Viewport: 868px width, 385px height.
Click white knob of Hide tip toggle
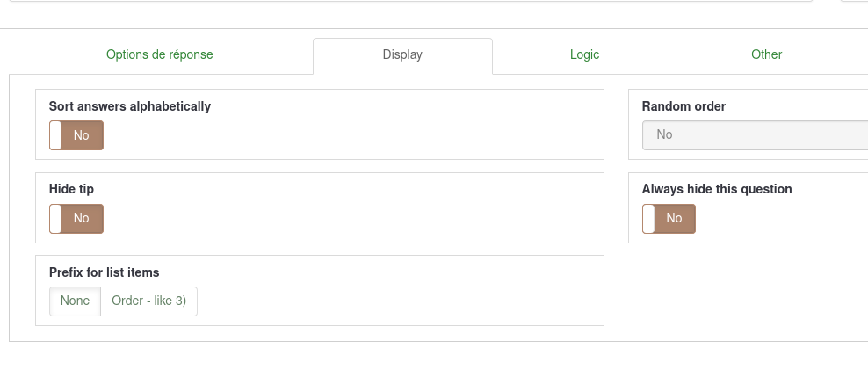pyautogui.click(x=56, y=219)
